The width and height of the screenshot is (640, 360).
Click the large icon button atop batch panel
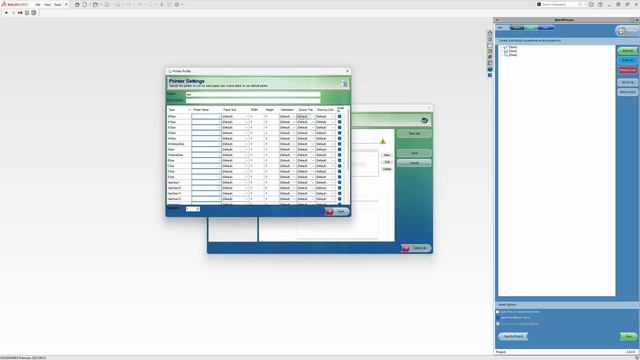click(x=627, y=31)
